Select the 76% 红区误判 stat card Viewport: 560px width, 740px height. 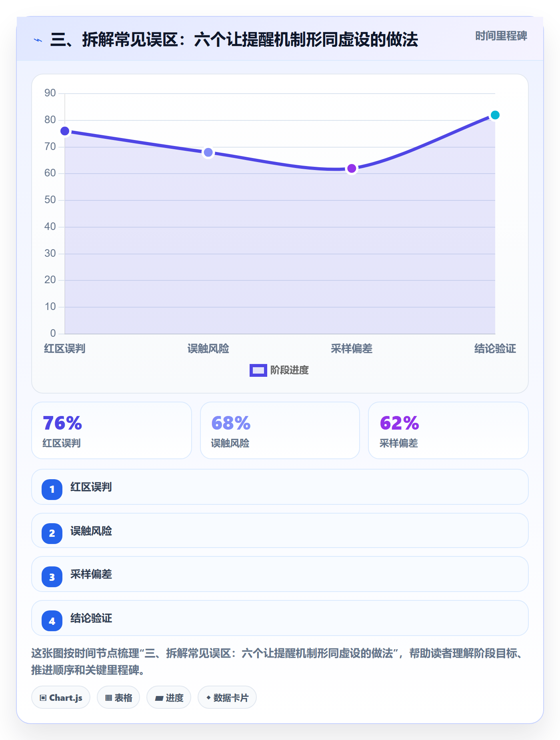coord(112,430)
